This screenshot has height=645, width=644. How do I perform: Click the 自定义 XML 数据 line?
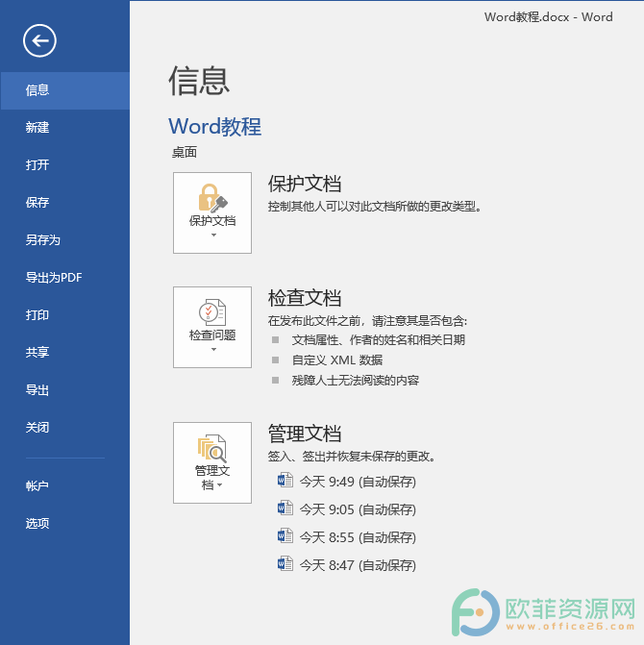pyautogui.click(x=337, y=360)
